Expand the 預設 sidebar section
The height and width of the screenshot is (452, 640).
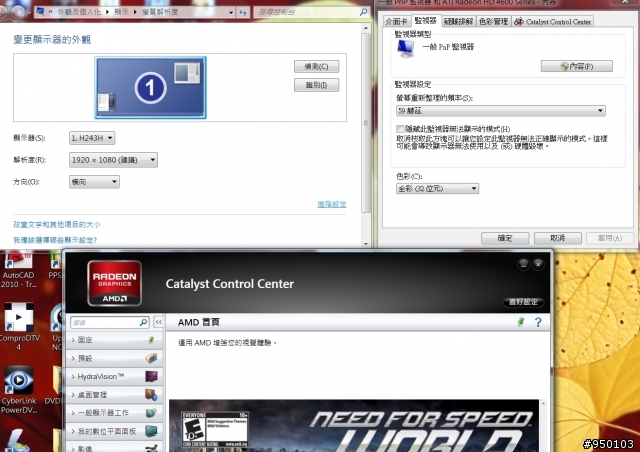(x=113, y=358)
